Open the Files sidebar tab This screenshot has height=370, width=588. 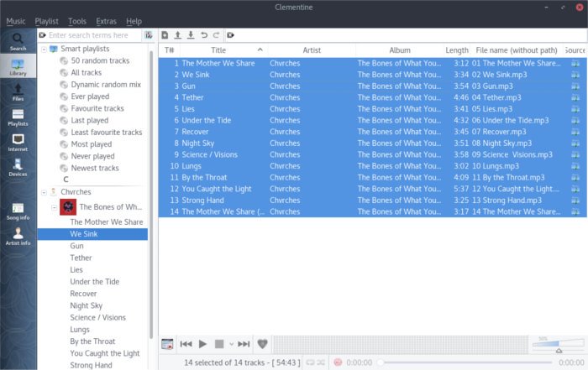click(x=18, y=92)
